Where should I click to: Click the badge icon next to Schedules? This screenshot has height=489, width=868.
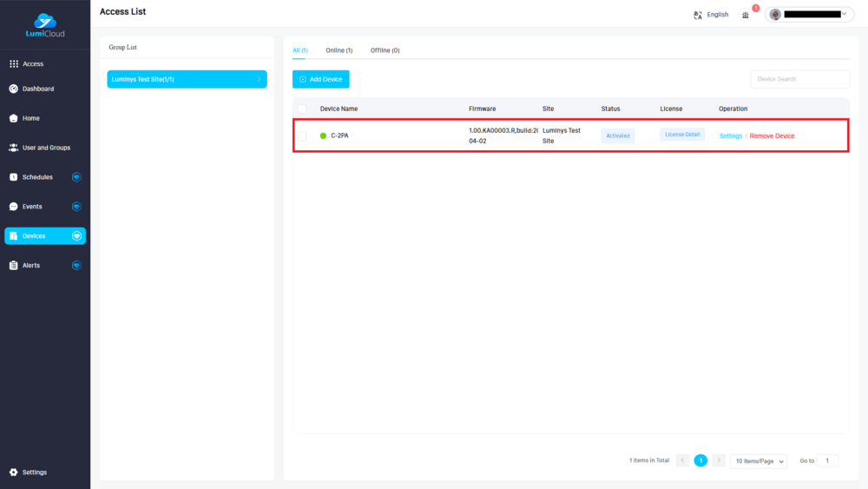click(76, 177)
